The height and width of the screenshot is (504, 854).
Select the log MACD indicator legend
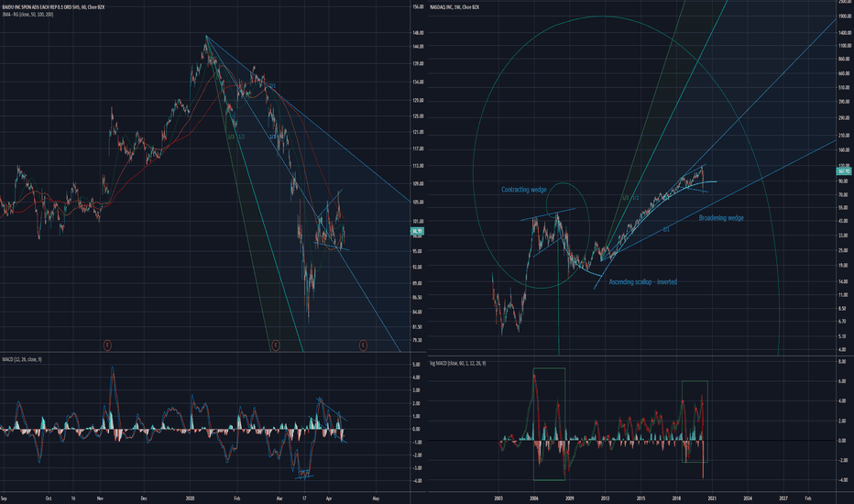pyautogui.click(x=457, y=363)
